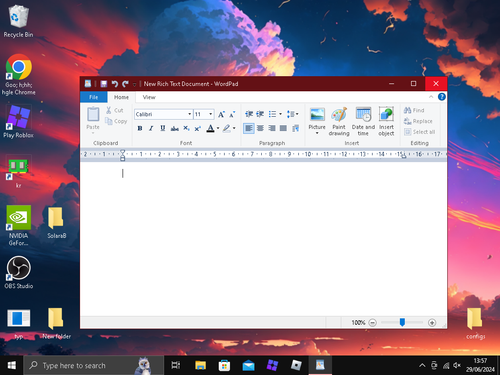Click into the document text area
This screenshot has height=375, width=500.
263,238
